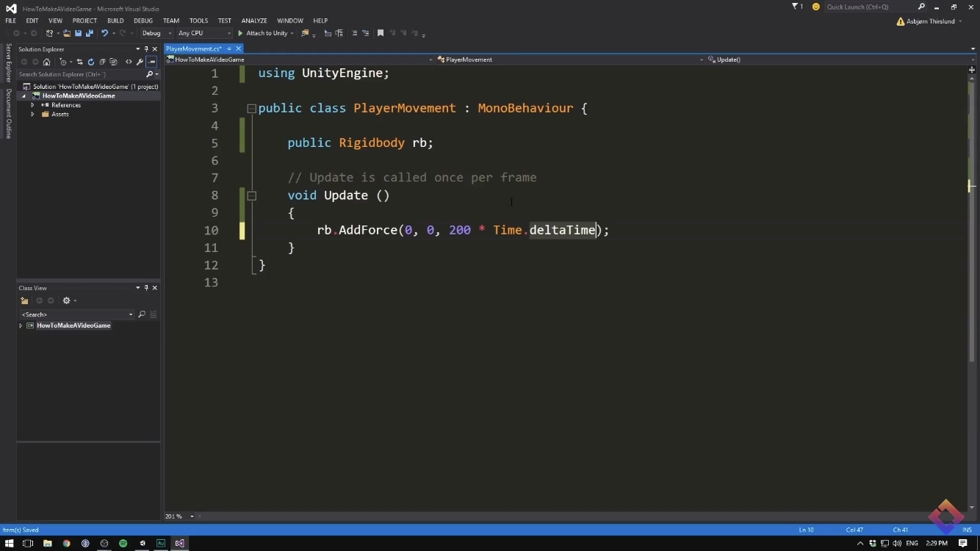
Task: Click the new folder icon in Class View
Action: [x=24, y=300]
